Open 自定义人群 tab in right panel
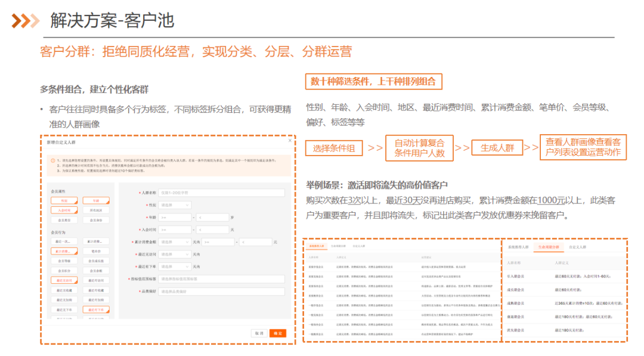The height and width of the screenshot is (356, 644). [577, 246]
